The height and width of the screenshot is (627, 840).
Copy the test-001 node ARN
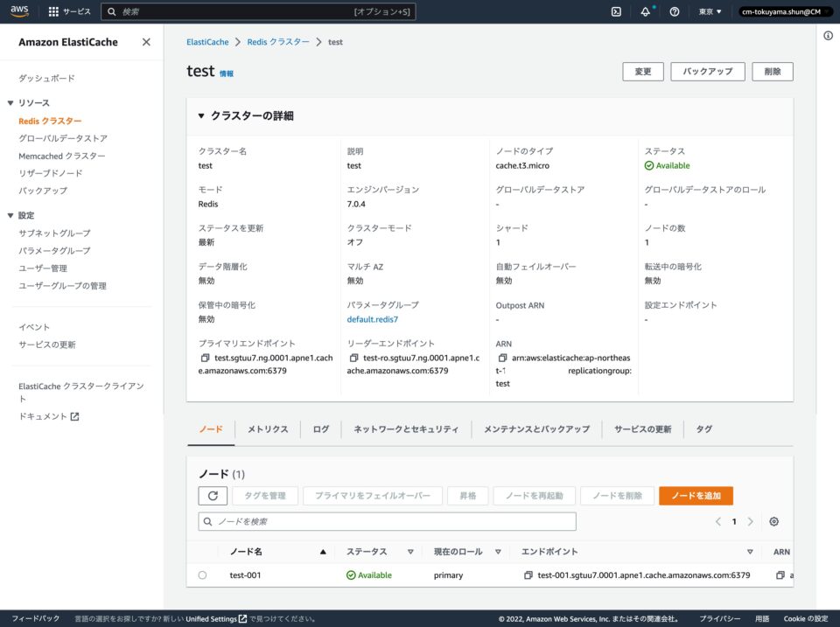780,575
